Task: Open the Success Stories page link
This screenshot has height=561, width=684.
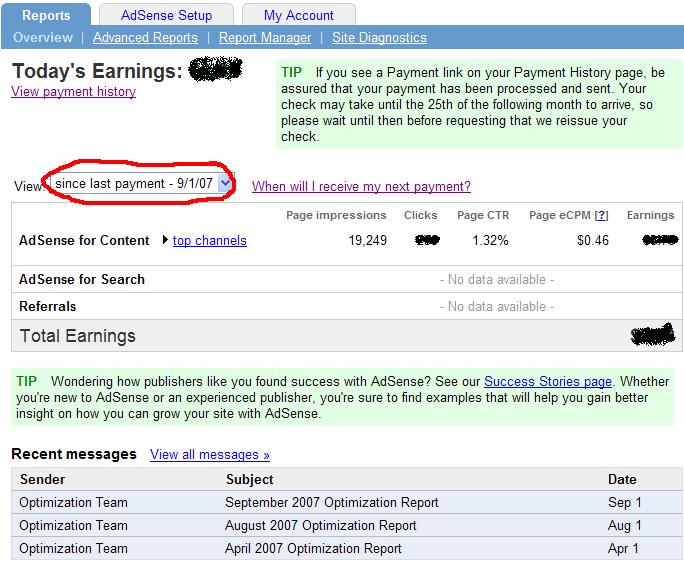Action: click(x=548, y=381)
